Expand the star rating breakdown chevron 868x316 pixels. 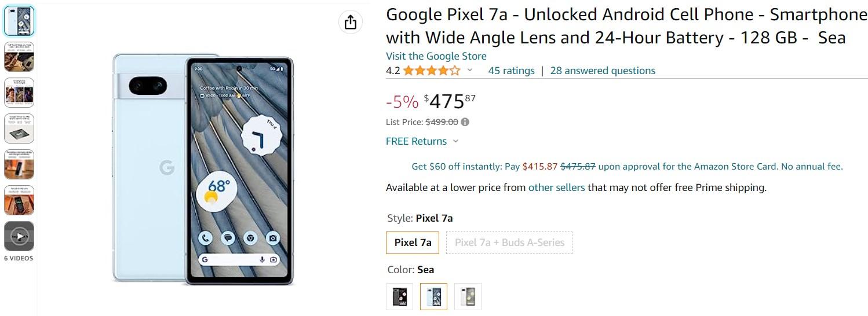pos(470,71)
